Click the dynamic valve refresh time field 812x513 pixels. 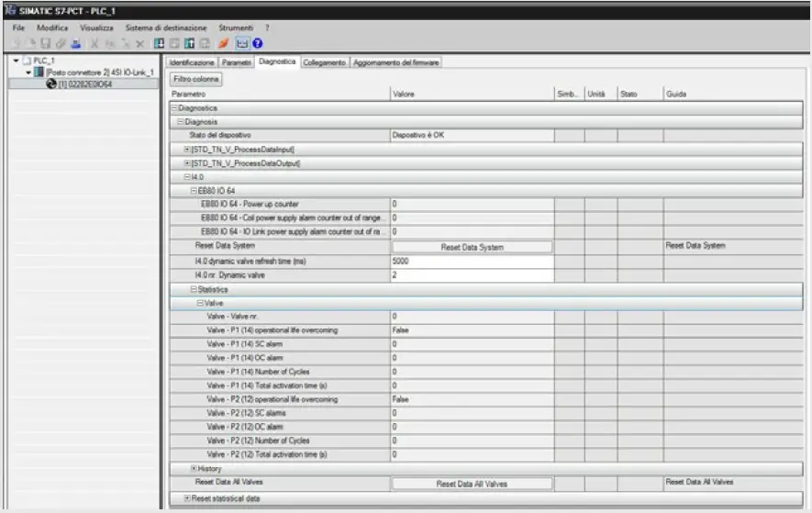pyautogui.click(x=471, y=261)
